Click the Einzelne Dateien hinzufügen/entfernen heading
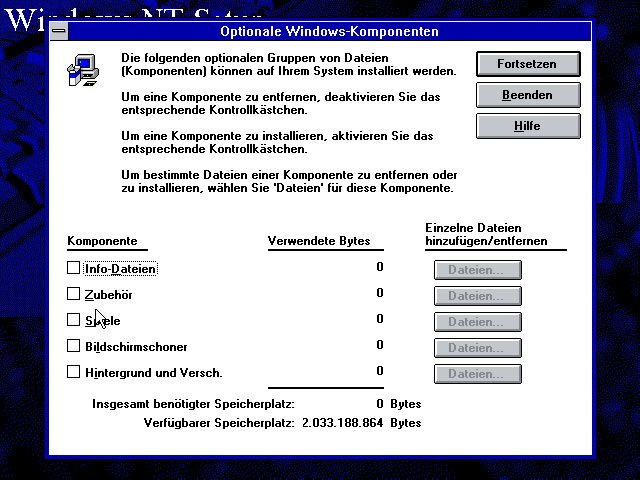640x480 pixels. click(473, 235)
